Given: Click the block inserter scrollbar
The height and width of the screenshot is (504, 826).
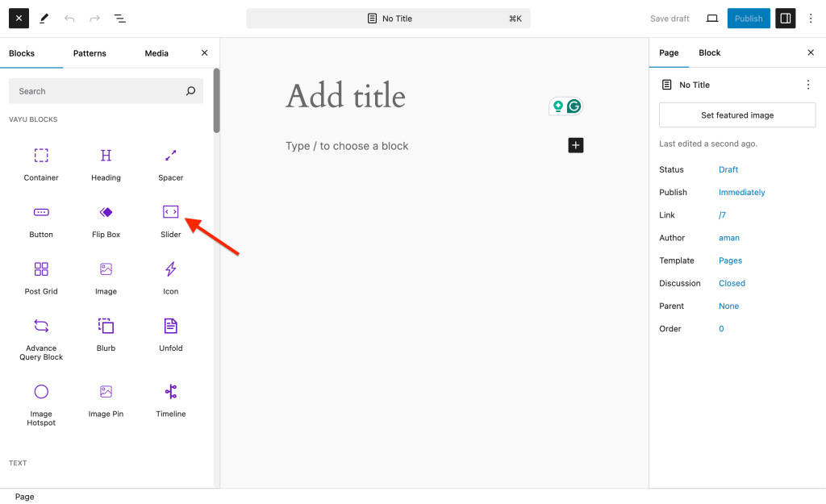Looking at the screenshot, I should (216, 101).
